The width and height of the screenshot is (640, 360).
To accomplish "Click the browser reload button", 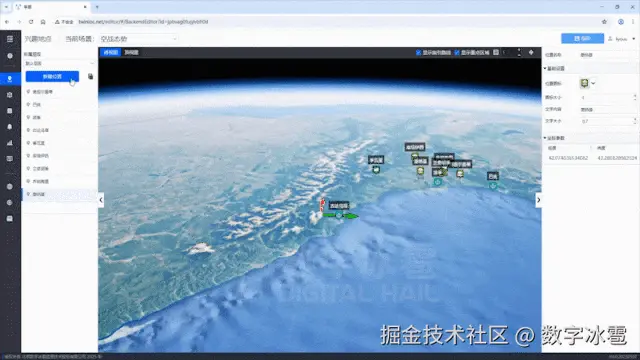I will click(31, 22).
